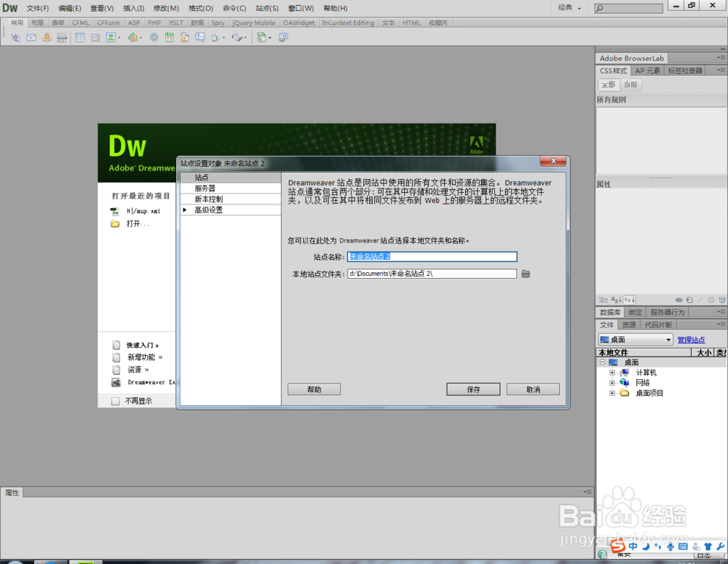Expand 高级设置 in site setup dialog
The width and height of the screenshot is (728, 564).
pyautogui.click(x=185, y=210)
